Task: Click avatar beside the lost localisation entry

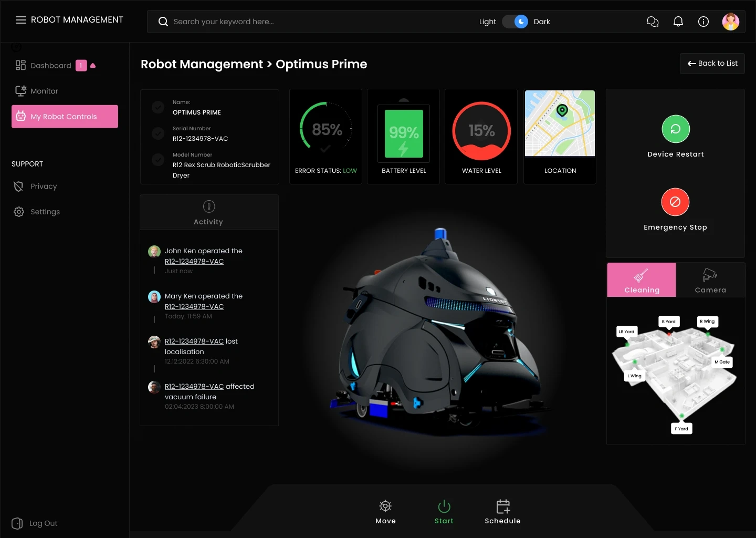Action: coord(154,342)
